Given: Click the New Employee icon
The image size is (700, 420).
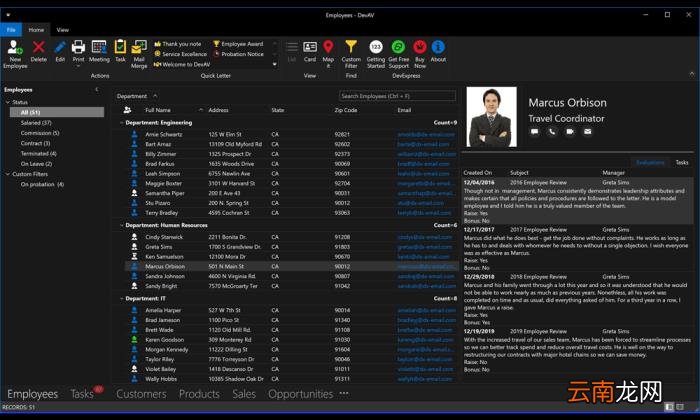Looking at the screenshot, I should coord(15,47).
